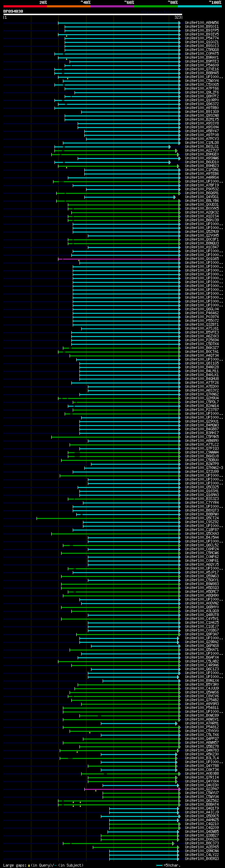Open hit UniRef100_C5MQG8
225x868 pixels.
coord(202,50)
